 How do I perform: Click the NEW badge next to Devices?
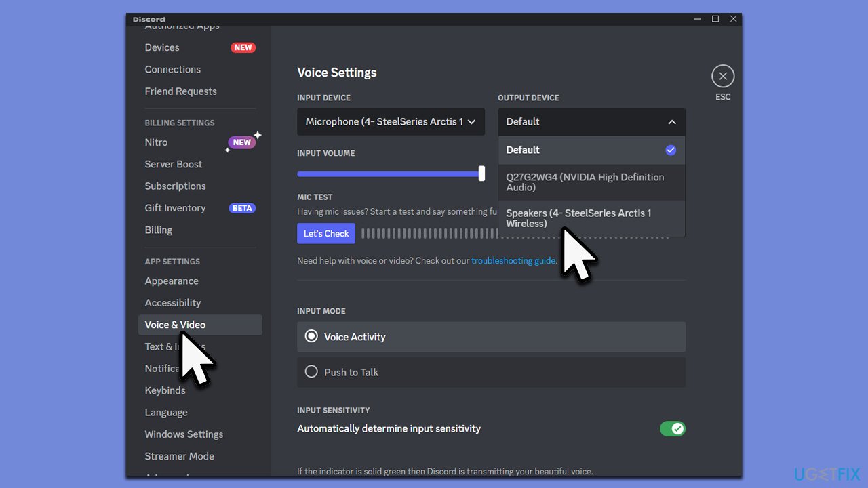tap(243, 47)
